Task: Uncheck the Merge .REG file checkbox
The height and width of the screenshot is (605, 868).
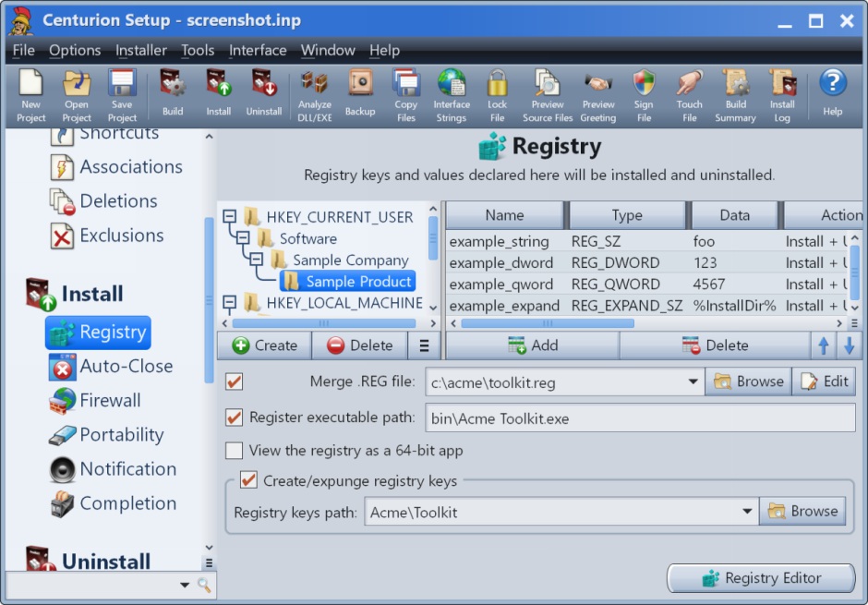Action: tap(235, 381)
